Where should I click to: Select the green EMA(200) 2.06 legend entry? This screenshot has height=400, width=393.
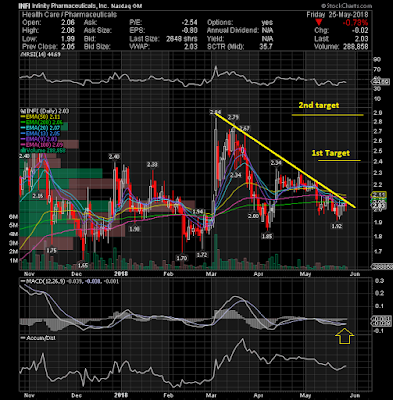point(42,122)
